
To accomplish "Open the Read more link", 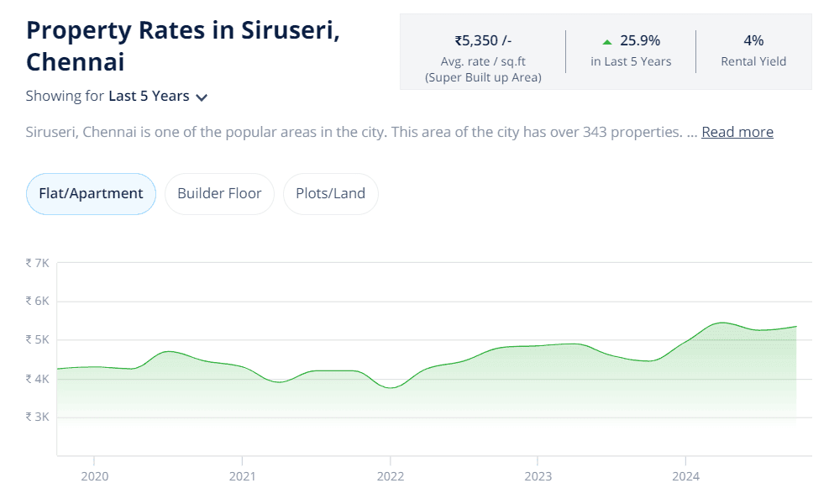I will [x=737, y=132].
